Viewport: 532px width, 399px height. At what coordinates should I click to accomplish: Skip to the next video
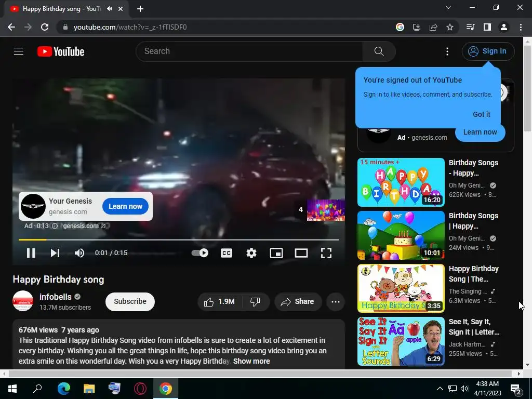point(55,253)
